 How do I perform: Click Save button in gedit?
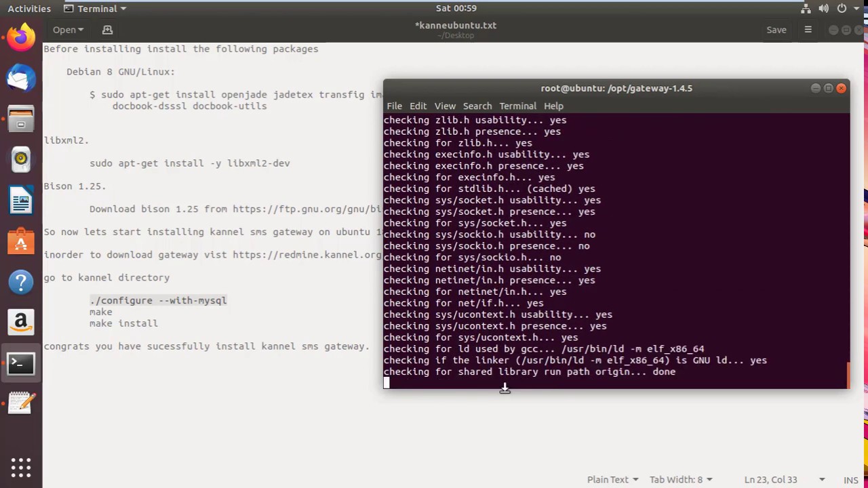pos(776,30)
